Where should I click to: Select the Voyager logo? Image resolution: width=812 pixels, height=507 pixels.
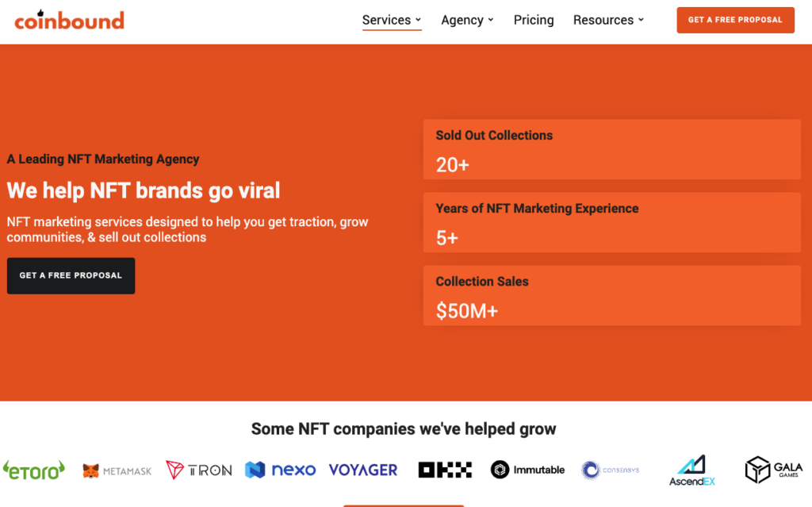coord(363,471)
